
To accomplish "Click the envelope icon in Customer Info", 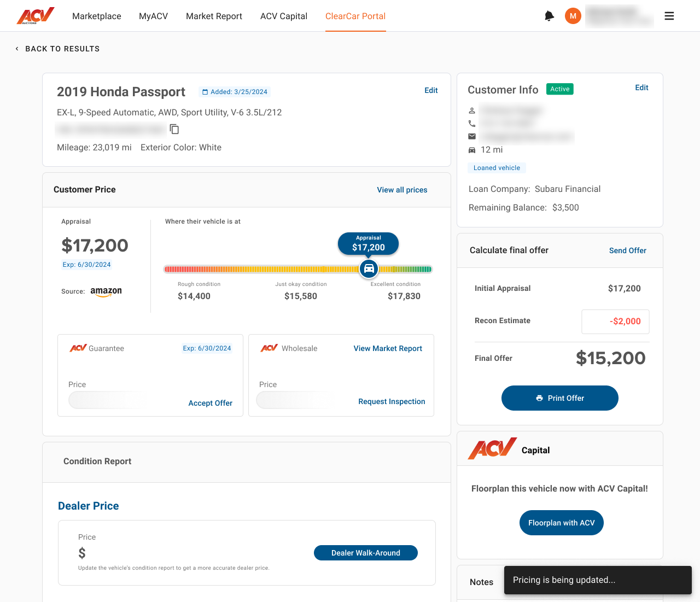I will click(472, 137).
